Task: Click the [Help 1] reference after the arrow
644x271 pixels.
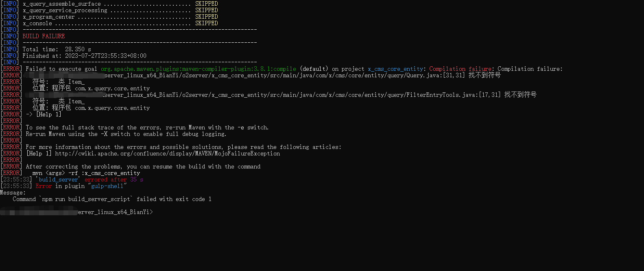Action: coord(48,114)
